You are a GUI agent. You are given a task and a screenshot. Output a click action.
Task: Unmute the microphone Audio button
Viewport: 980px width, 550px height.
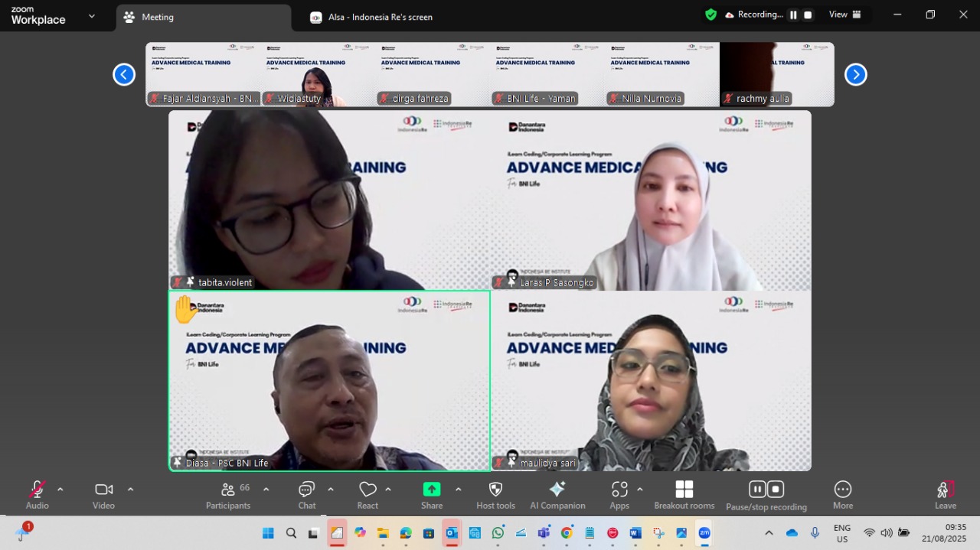click(37, 495)
